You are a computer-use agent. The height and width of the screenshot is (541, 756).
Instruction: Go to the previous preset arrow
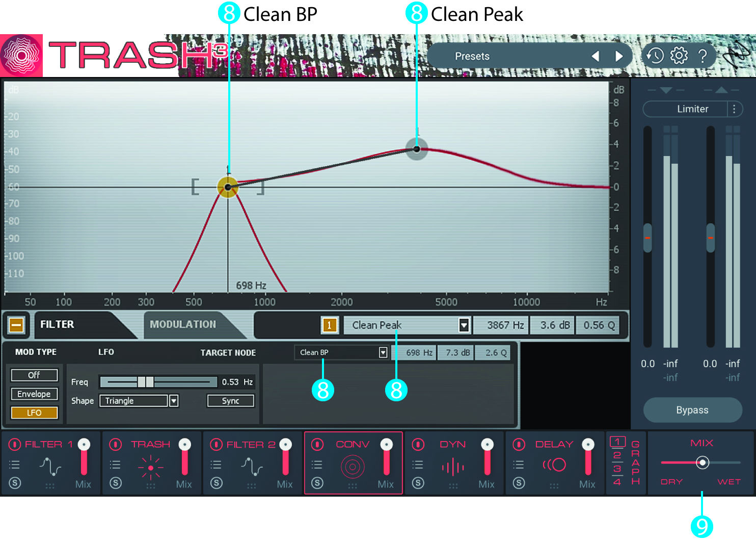pyautogui.click(x=596, y=56)
